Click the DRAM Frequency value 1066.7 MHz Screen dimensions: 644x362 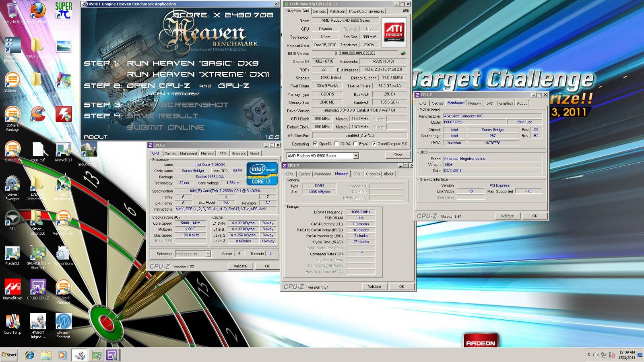point(361,212)
